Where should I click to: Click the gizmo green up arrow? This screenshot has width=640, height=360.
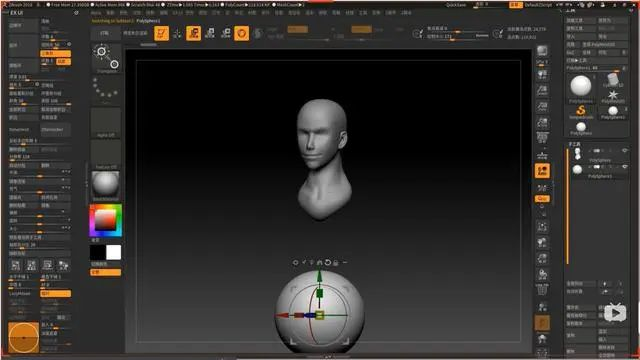click(320, 276)
